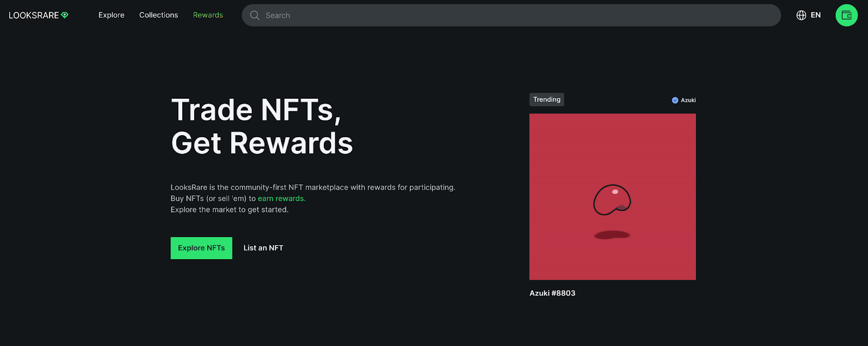The height and width of the screenshot is (346, 868).
Task: Click the magnifier search icon
Action: click(x=254, y=15)
